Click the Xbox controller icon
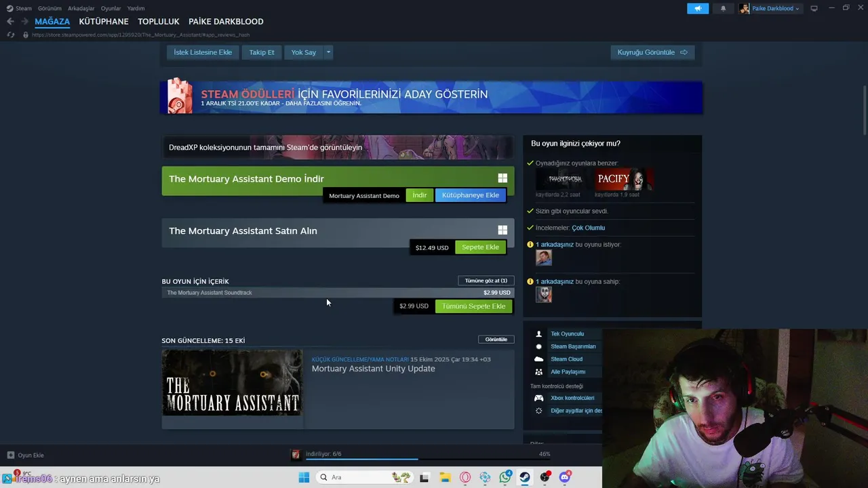The image size is (868, 488). (x=538, y=398)
